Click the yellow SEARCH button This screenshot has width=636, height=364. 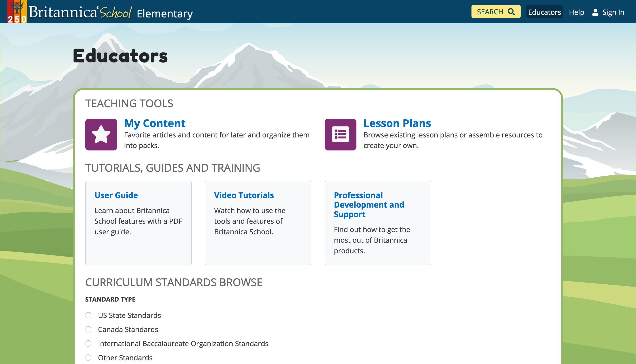pos(496,12)
